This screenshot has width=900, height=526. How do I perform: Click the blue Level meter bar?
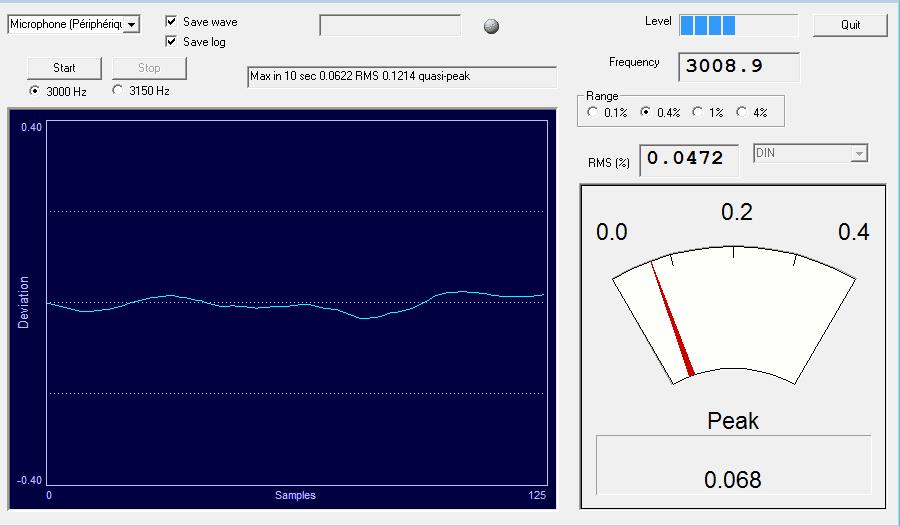pos(738,25)
